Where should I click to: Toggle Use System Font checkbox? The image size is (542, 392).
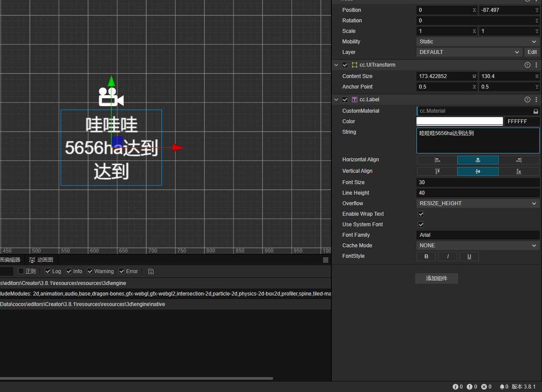(421, 225)
